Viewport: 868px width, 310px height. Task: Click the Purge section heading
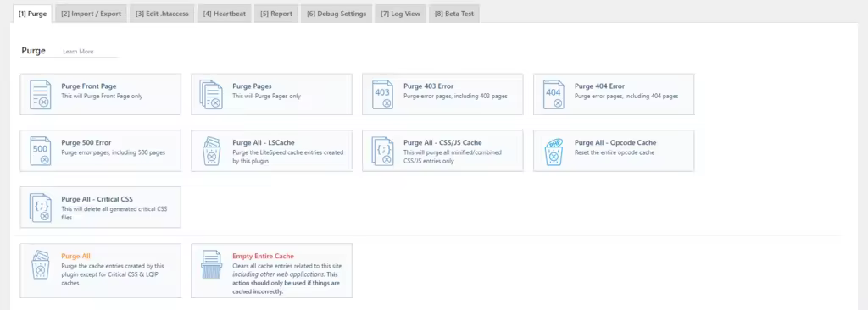tap(33, 50)
